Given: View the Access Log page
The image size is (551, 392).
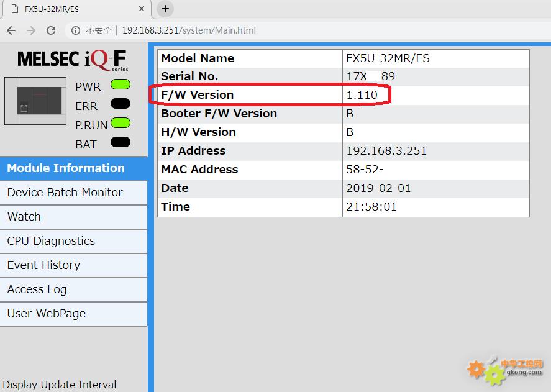Looking at the screenshot, I should click(74, 289).
